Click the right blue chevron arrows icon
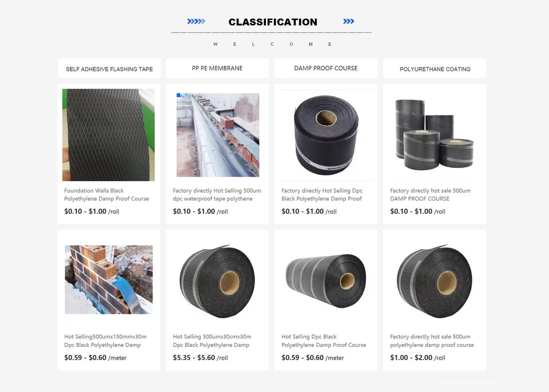The image size is (549, 392). 348,21
